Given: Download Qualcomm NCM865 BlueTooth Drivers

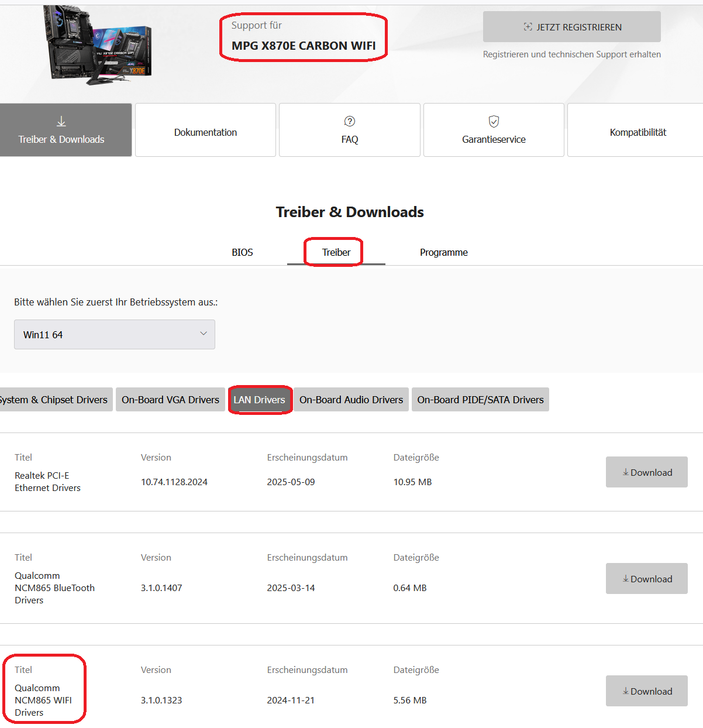Looking at the screenshot, I should point(647,578).
